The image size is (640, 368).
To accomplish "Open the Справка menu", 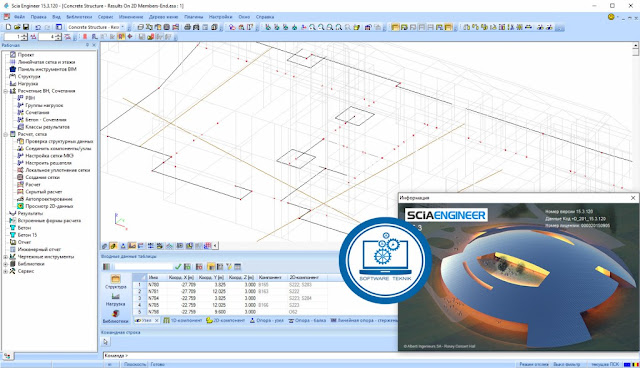I will coord(265,17).
